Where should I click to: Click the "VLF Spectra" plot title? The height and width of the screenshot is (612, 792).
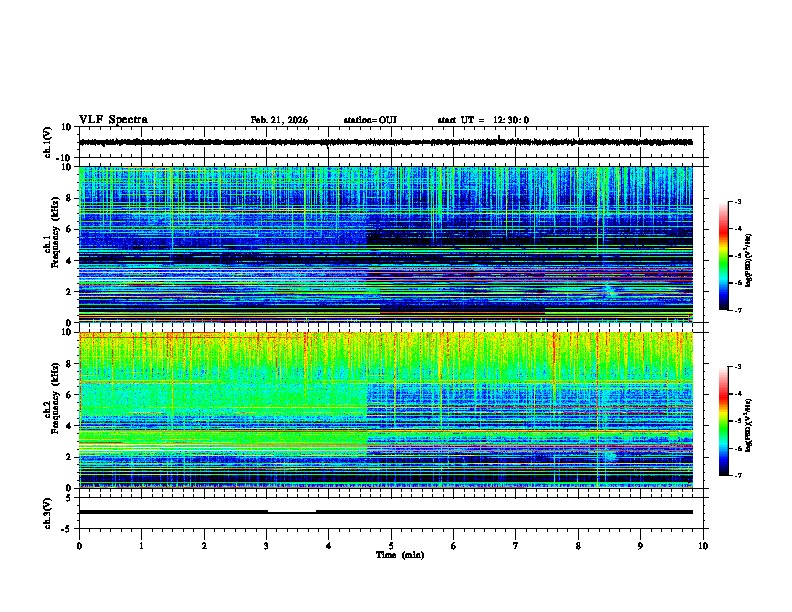pos(113,120)
